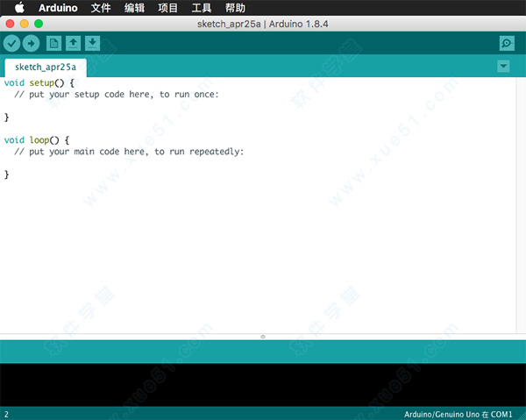Viewport: 526px width, 420px height.
Task: Click 'Arduino/Genuino Uno 在 COM1' board status
Action: (458, 415)
